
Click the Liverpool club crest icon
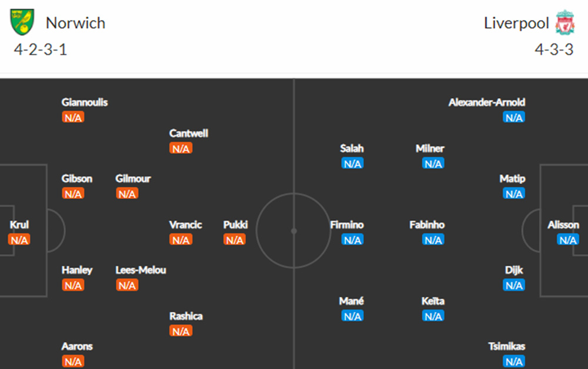tap(565, 22)
